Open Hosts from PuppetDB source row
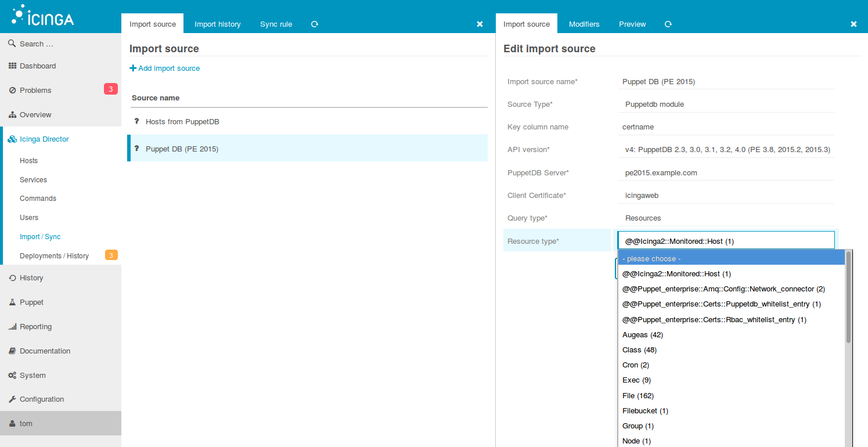Viewport: 868px width, 447px height. tap(308, 121)
